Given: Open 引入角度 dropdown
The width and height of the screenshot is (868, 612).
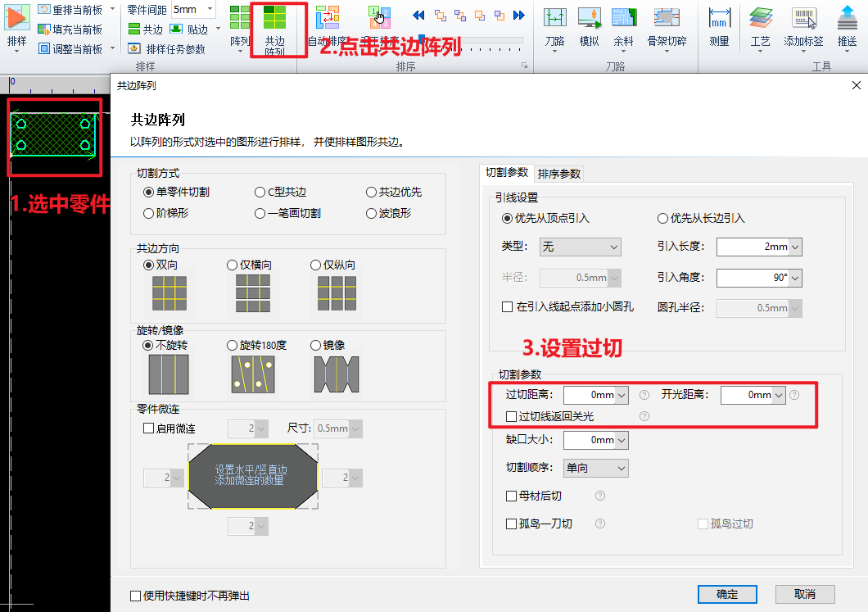Looking at the screenshot, I should coord(795,278).
